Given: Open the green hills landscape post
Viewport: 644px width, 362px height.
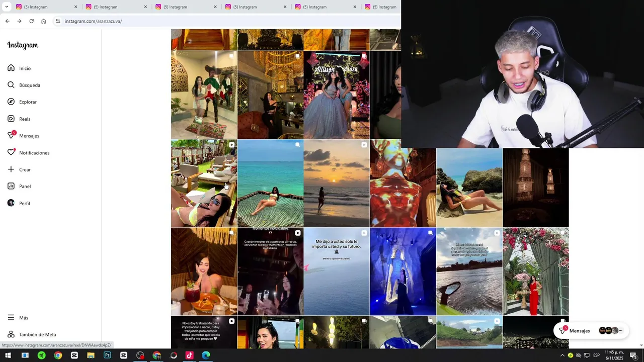Looking at the screenshot, I should [469, 332].
